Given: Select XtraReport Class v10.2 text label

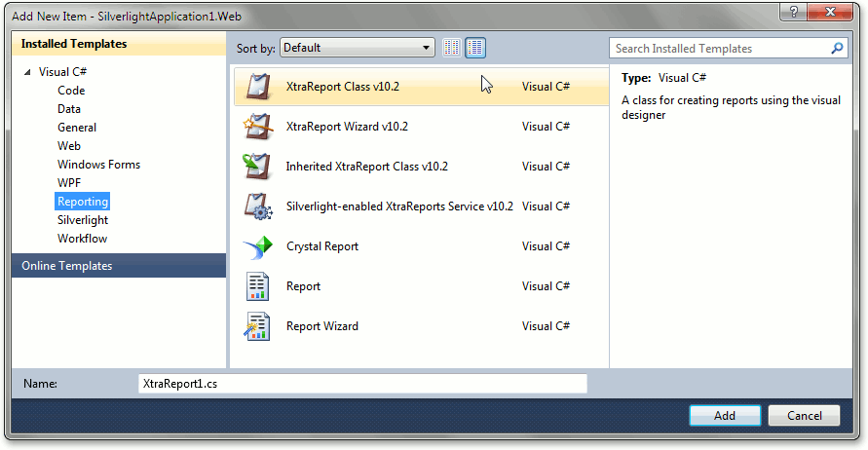Looking at the screenshot, I should tap(343, 87).
